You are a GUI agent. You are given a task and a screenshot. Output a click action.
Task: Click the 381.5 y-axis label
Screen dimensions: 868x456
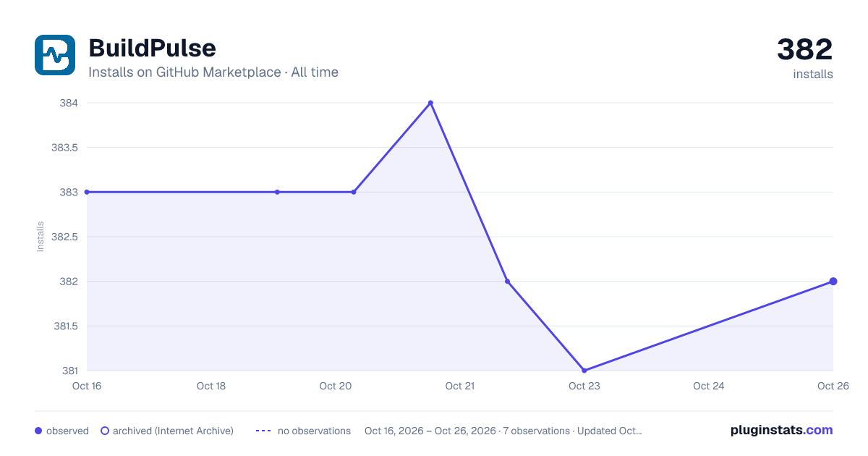[x=64, y=326]
